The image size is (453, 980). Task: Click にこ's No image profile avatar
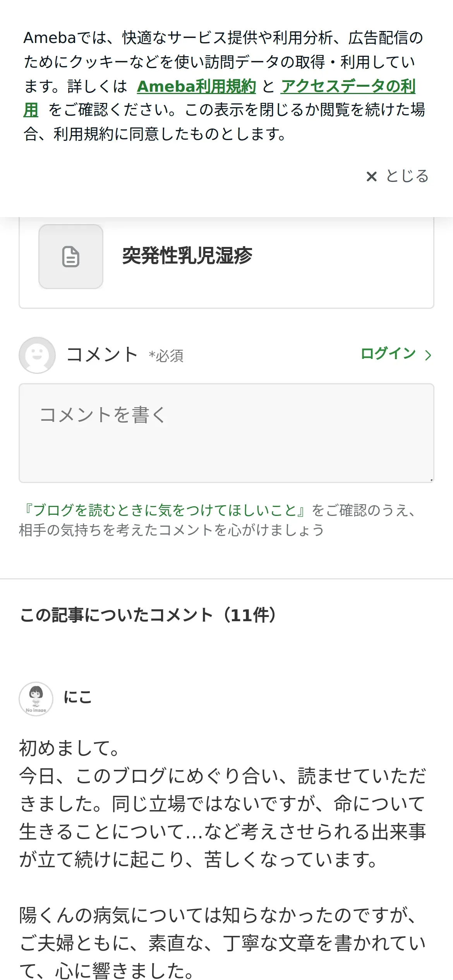pos(36,699)
